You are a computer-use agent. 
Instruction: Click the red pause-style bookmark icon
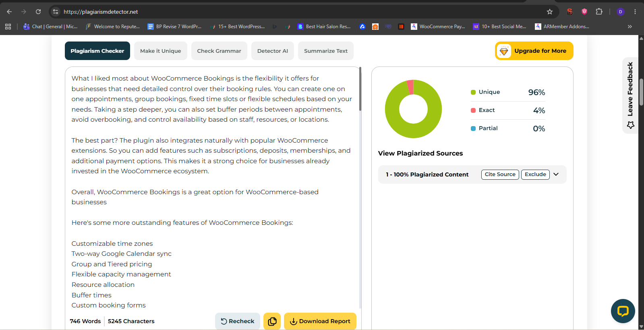401,27
